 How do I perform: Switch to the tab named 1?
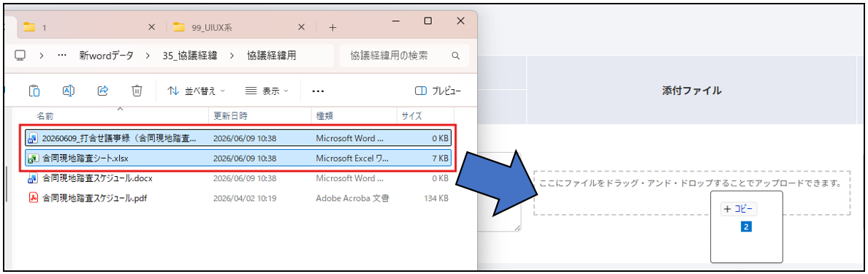pyautogui.click(x=88, y=27)
